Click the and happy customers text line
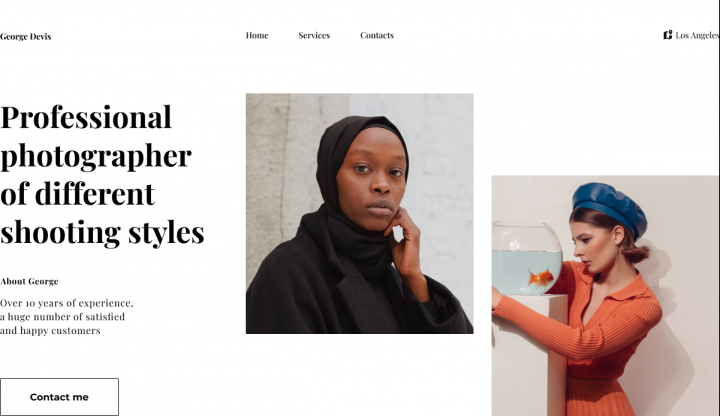Image resolution: width=720 pixels, height=416 pixels. (51, 331)
